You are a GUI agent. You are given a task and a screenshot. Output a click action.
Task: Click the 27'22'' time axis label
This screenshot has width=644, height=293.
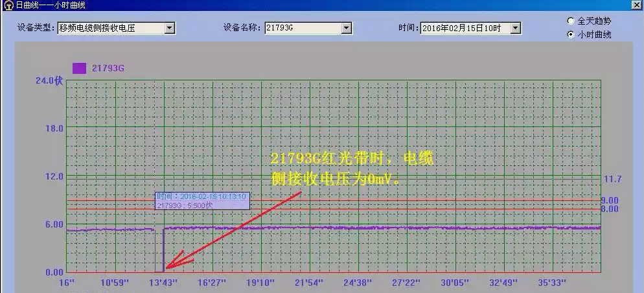pos(406,283)
